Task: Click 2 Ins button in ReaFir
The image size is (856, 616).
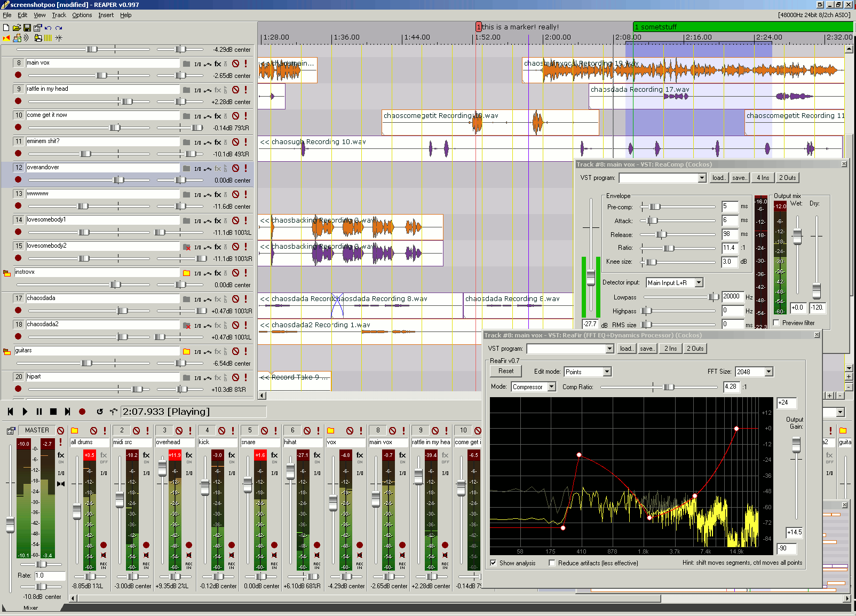Action: point(670,349)
